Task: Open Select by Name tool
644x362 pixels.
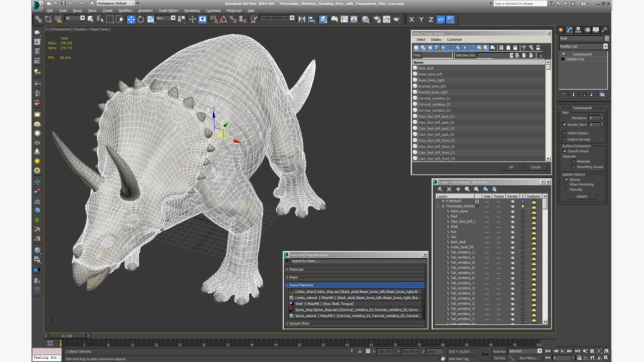Action: coord(100,19)
